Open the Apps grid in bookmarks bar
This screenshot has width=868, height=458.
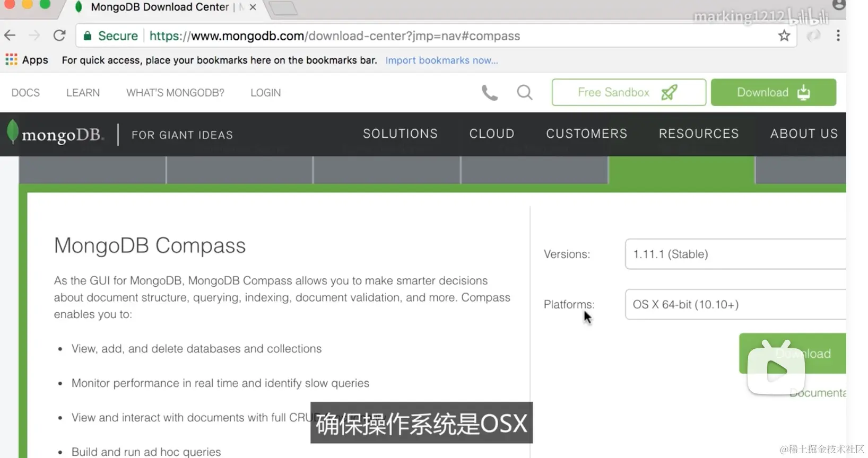11,60
